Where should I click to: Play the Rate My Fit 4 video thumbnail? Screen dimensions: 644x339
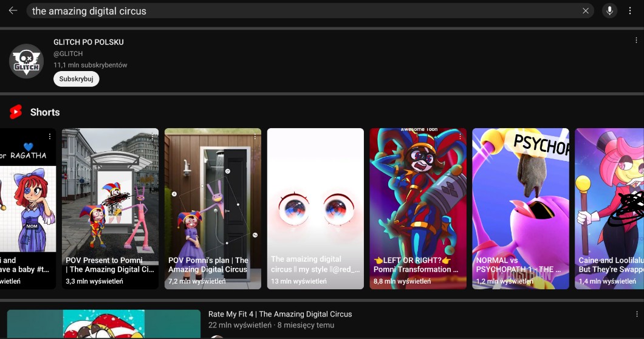click(x=103, y=324)
